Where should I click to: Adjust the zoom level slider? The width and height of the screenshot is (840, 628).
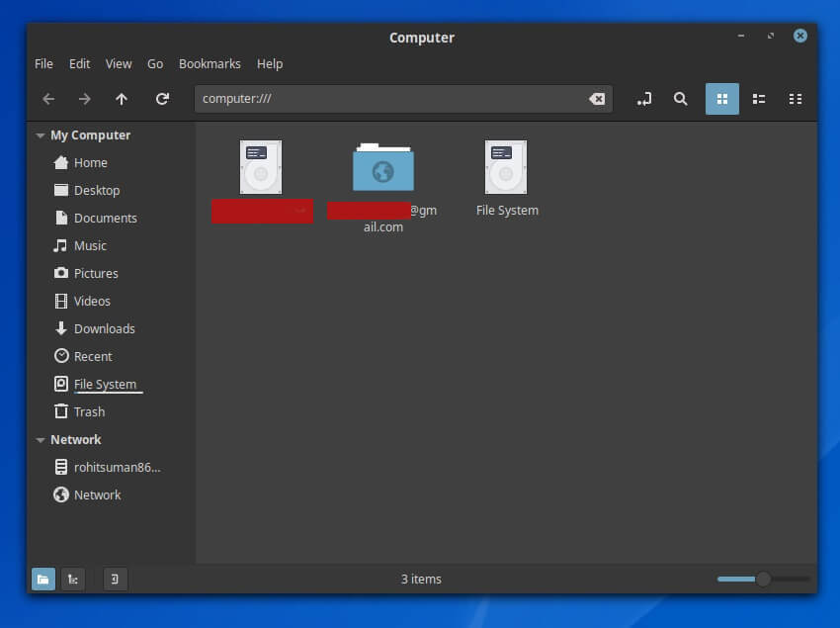[763, 580]
